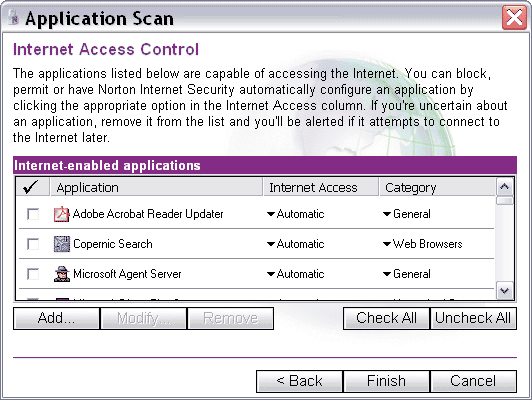Click the Adobe Acrobat Reader Updater icon

(62, 214)
